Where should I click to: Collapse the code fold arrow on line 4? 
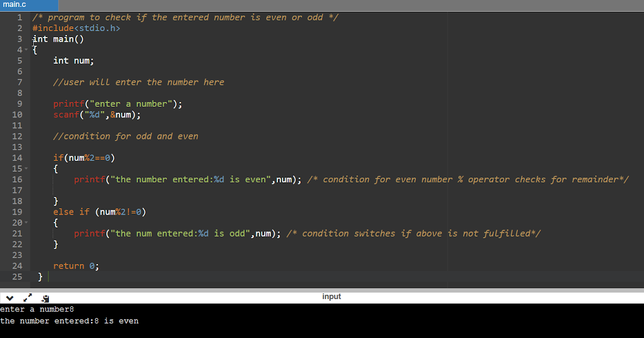(x=26, y=49)
